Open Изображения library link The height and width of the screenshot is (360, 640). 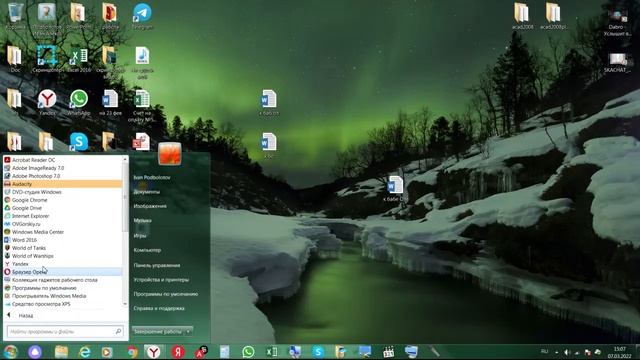coord(150,206)
